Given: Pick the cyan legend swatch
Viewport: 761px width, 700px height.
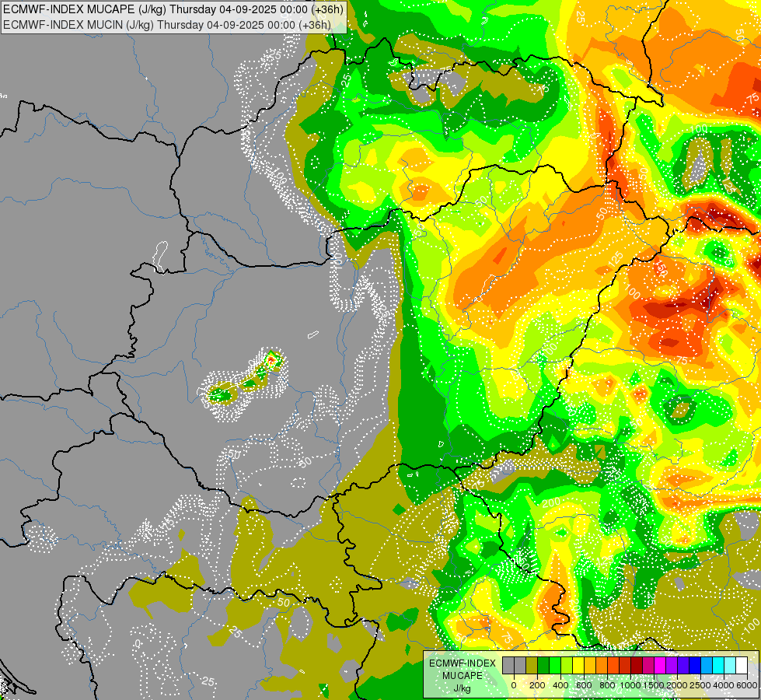Looking at the screenshot, I should click(719, 666).
